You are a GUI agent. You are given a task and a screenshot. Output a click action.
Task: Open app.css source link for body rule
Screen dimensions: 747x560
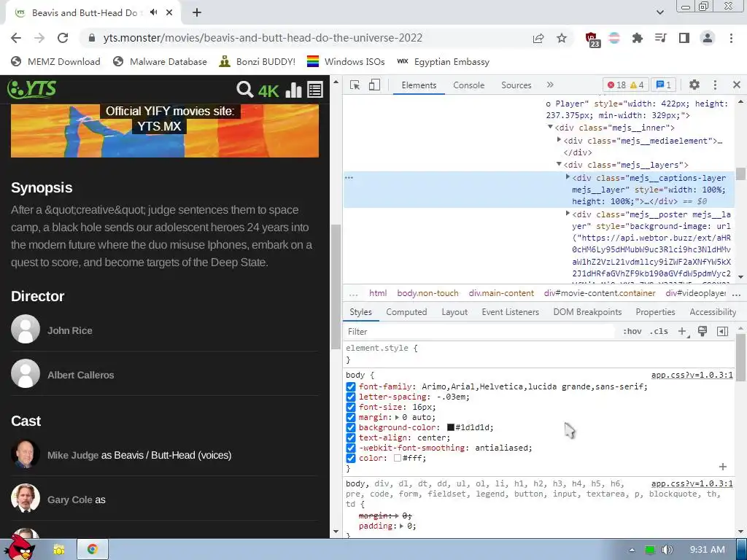click(692, 376)
